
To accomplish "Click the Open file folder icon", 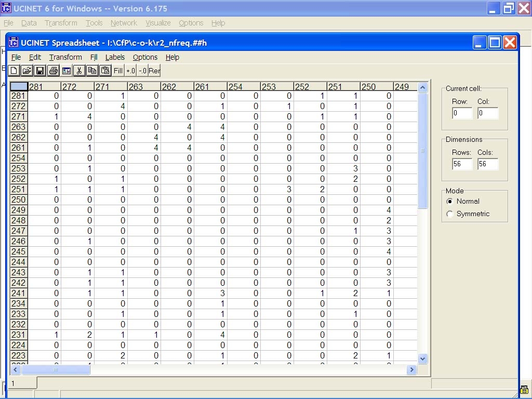I will (x=27, y=71).
